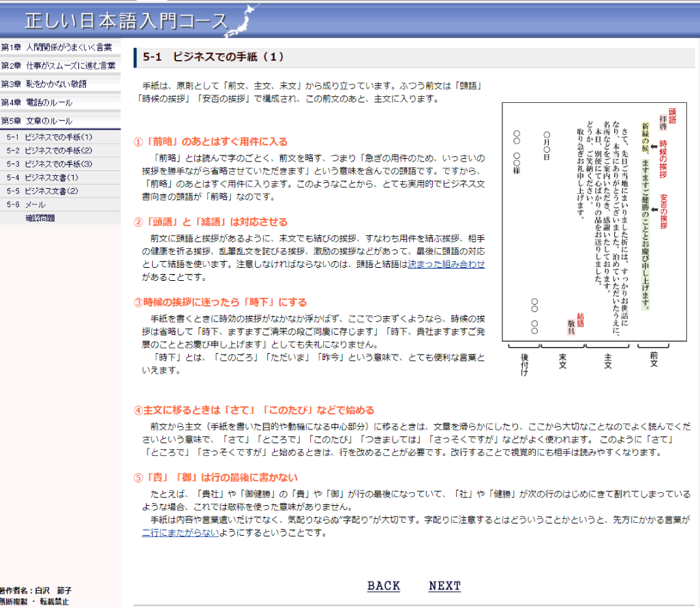Click heading ⑤「貴」「御」は行の最後に書かない
The width and height of the screenshot is (700, 608).
point(215,477)
